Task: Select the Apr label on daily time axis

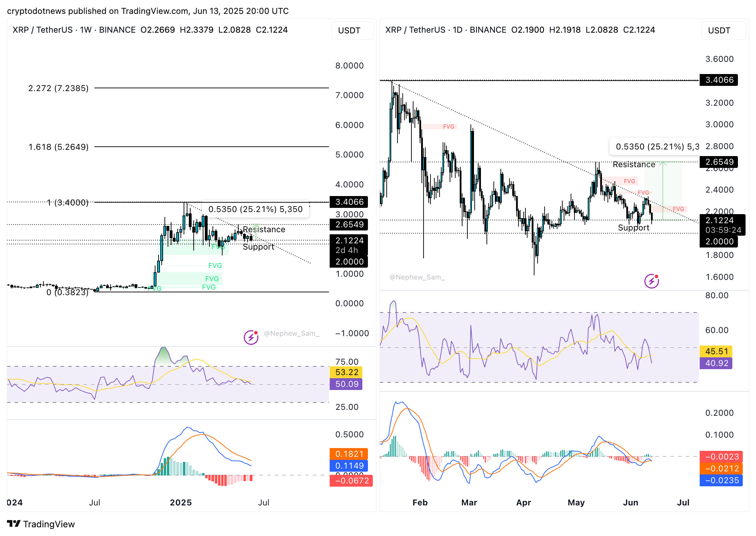Action: tap(523, 502)
